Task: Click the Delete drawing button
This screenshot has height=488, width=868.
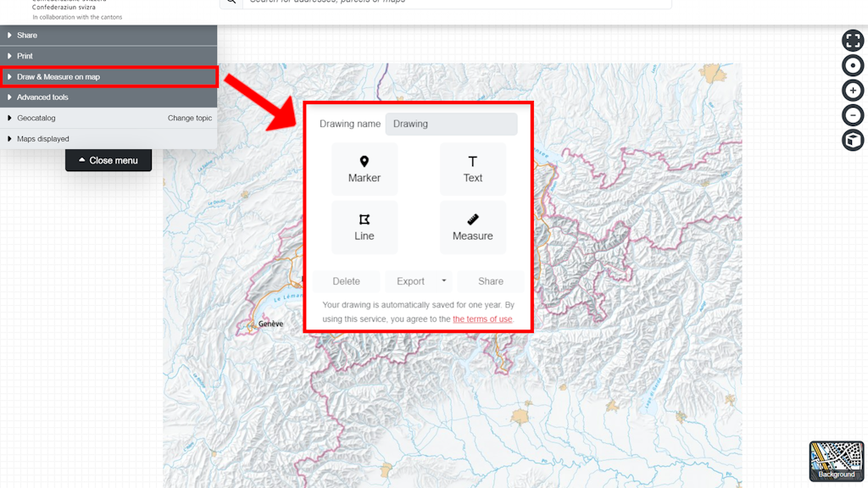Action: pyautogui.click(x=346, y=281)
